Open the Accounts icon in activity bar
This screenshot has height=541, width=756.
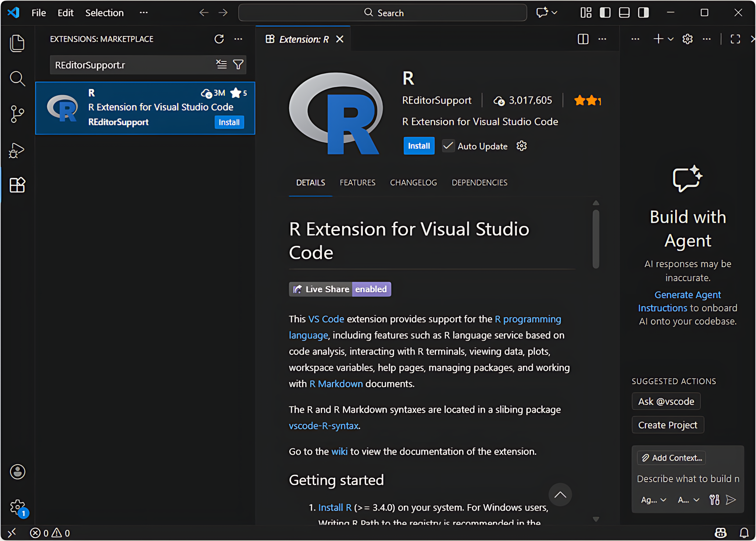pyautogui.click(x=17, y=471)
